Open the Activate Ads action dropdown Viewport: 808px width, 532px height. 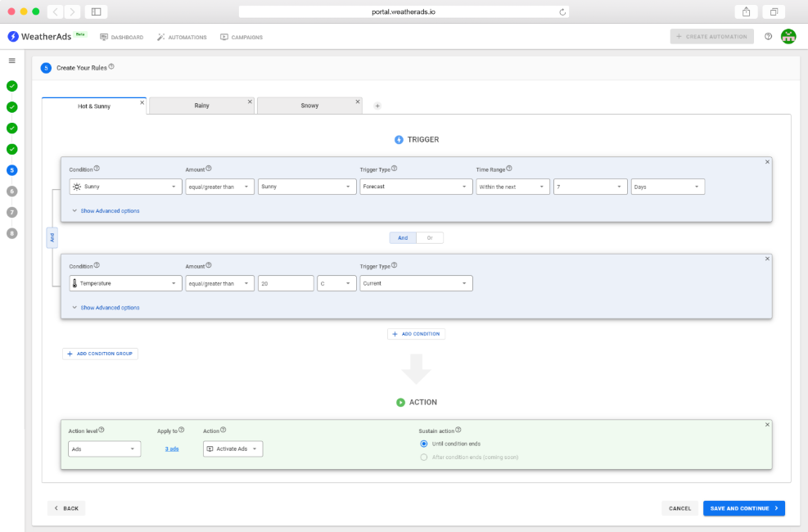[x=232, y=449]
